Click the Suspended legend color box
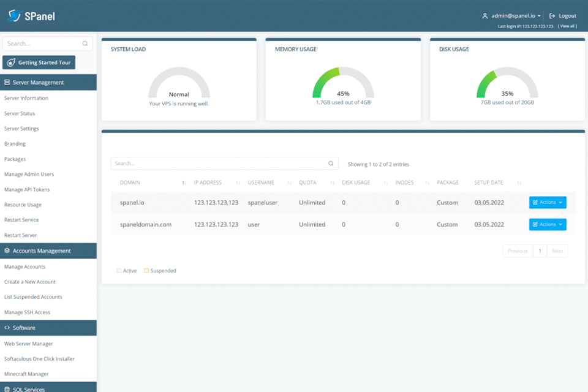 click(146, 271)
